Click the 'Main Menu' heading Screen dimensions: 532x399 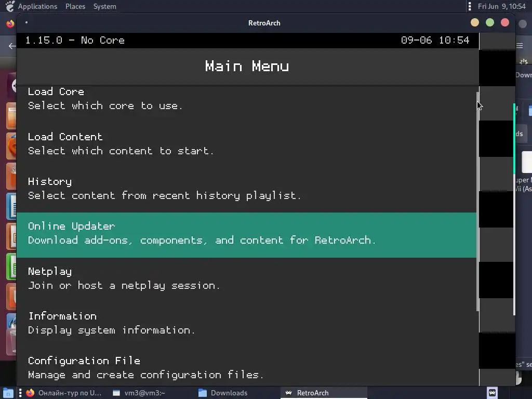tap(247, 66)
